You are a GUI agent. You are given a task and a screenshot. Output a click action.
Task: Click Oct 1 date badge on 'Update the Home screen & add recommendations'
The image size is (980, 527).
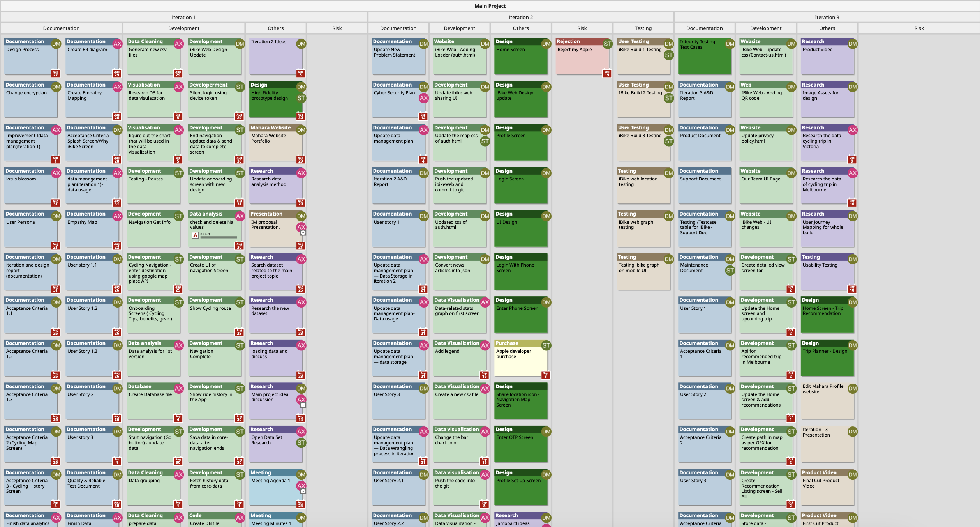tap(791, 418)
